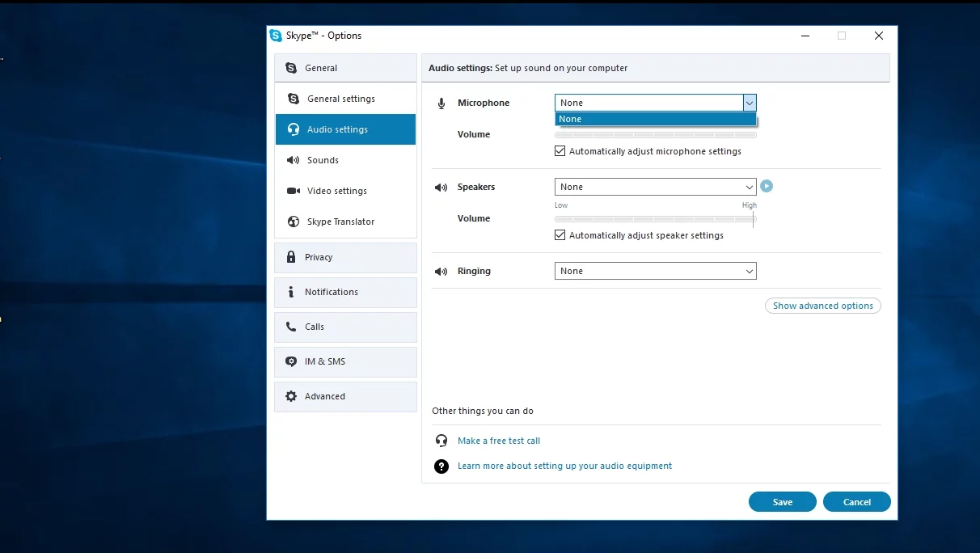The height and width of the screenshot is (553, 980).
Task: Choose None in the microphone list
Action: 655,119
